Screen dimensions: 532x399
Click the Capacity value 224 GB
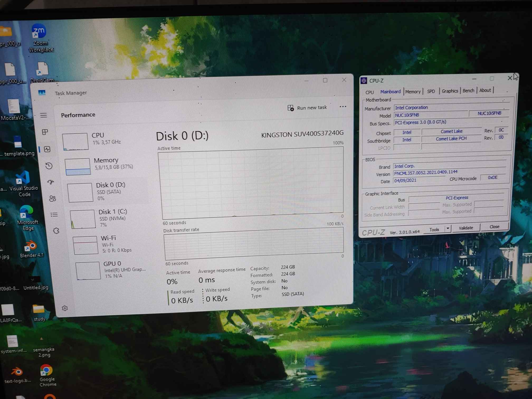[288, 267]
